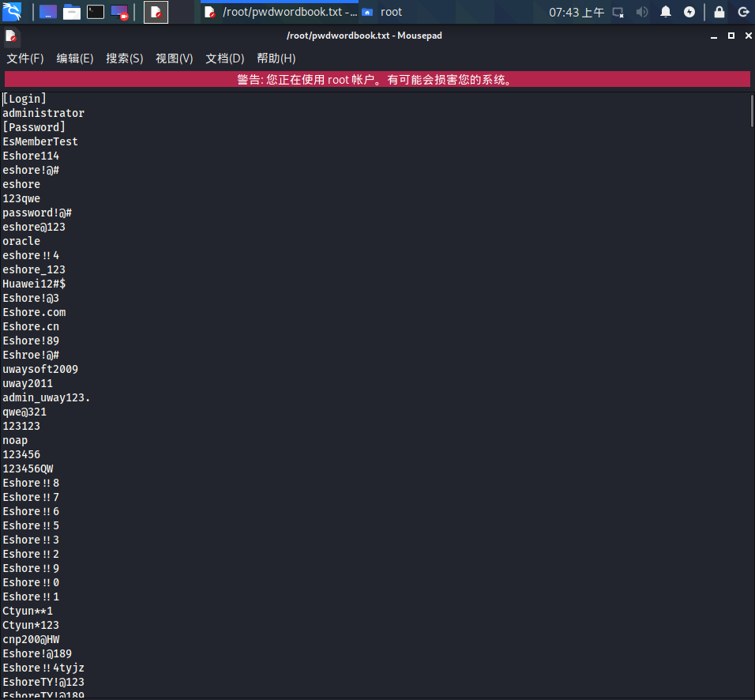Click the volume icon in the system tray

point(642,12)
